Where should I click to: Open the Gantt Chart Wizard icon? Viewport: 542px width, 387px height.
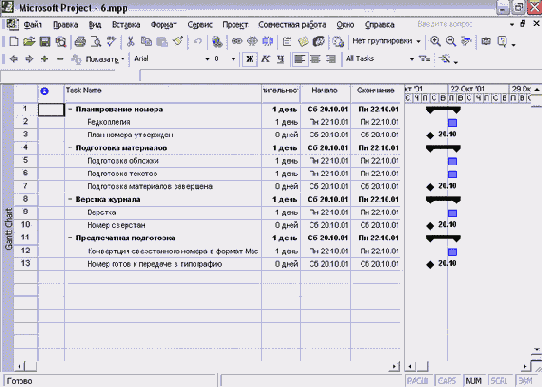pyautogui.click(x=445, y=59)
